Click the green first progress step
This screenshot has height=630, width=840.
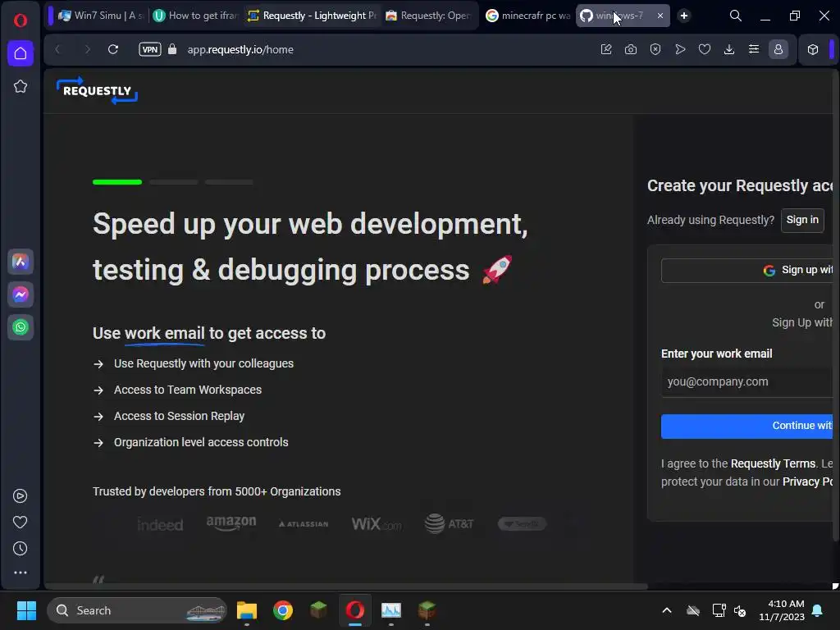(x=117, y=182)
